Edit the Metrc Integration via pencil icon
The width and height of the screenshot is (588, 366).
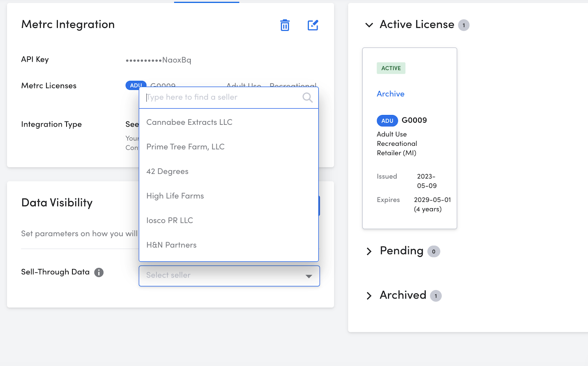tap(313, 25)
